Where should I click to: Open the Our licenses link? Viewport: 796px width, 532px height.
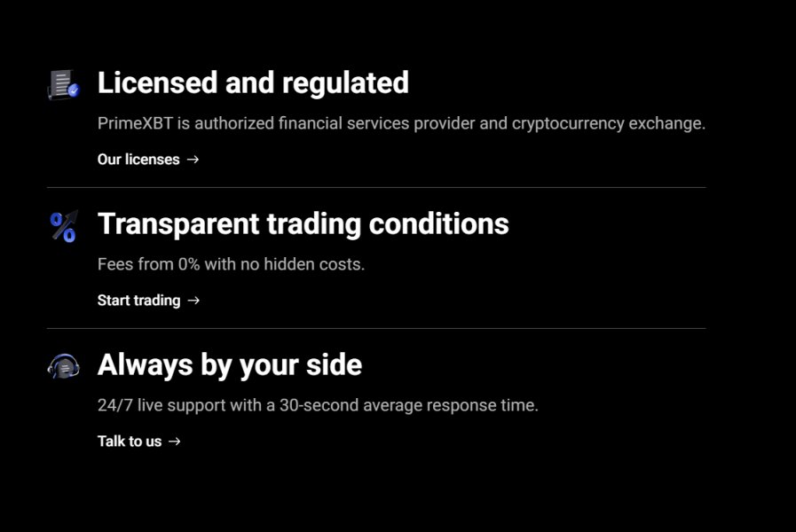click(x=138, y=160)
